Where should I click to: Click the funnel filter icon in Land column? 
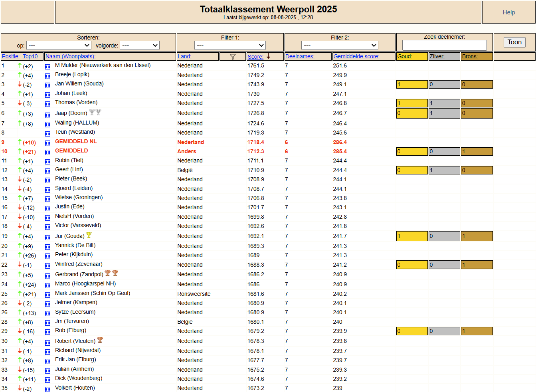pyautogui.click(x=233, y=57)
